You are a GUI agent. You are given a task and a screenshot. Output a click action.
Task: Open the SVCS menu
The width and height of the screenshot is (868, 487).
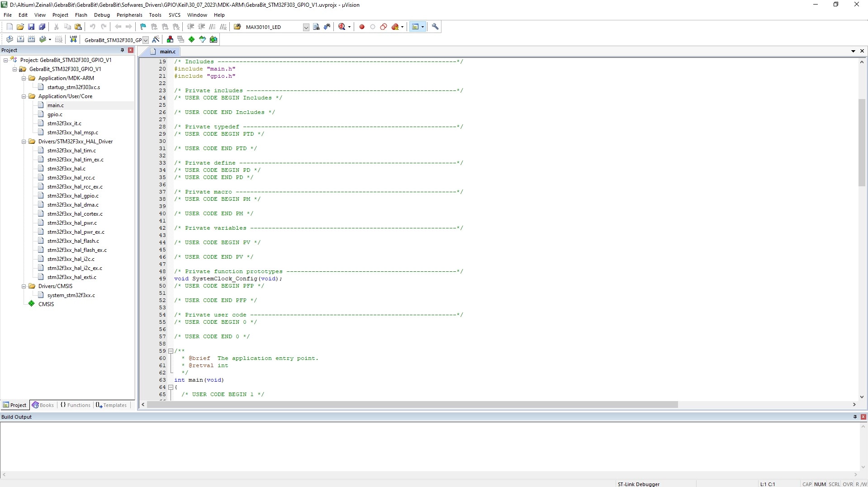[174, 15]
